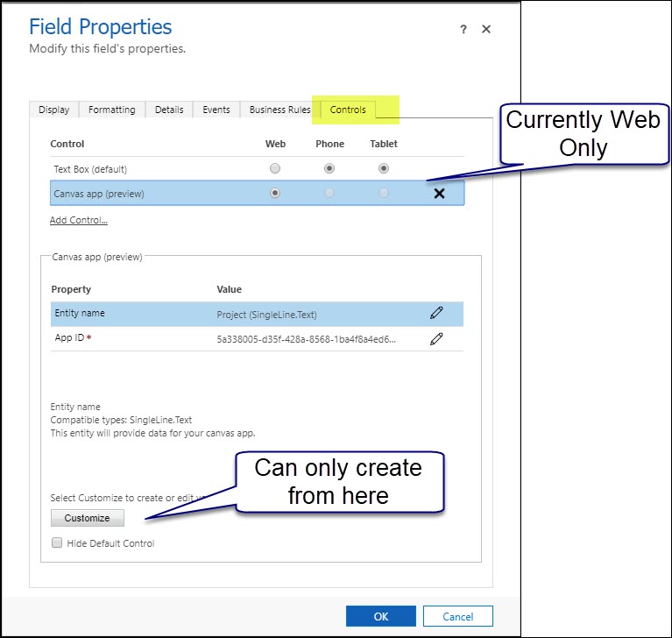
Task: Edit the Entity name property pencil icon
Action: pos(436,313)
